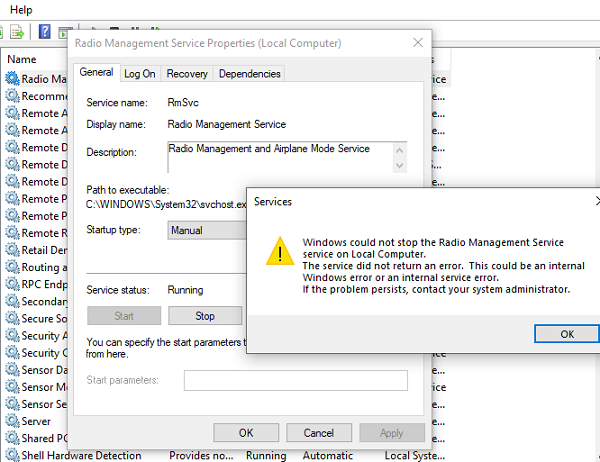Open the Dependencies tab
Image resolution: width=600 pixels, height=462 pixels.
[249, 73]
